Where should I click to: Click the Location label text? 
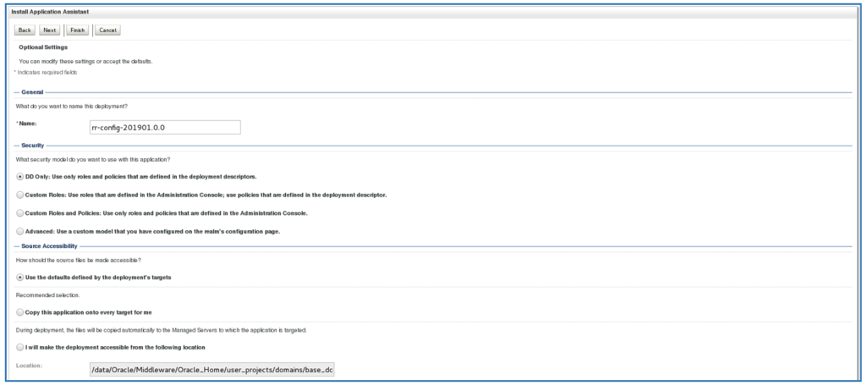pos(29,366)
